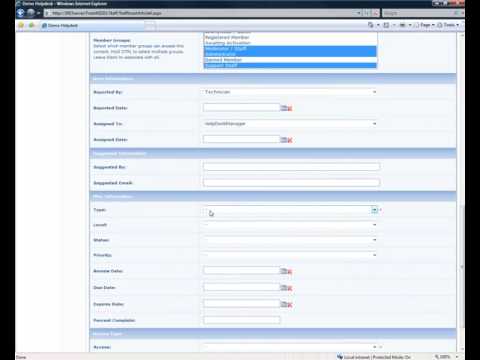Open calendar picker for Expire Date
The height and width of the screenshot is (360, 480).
point(284,304)
